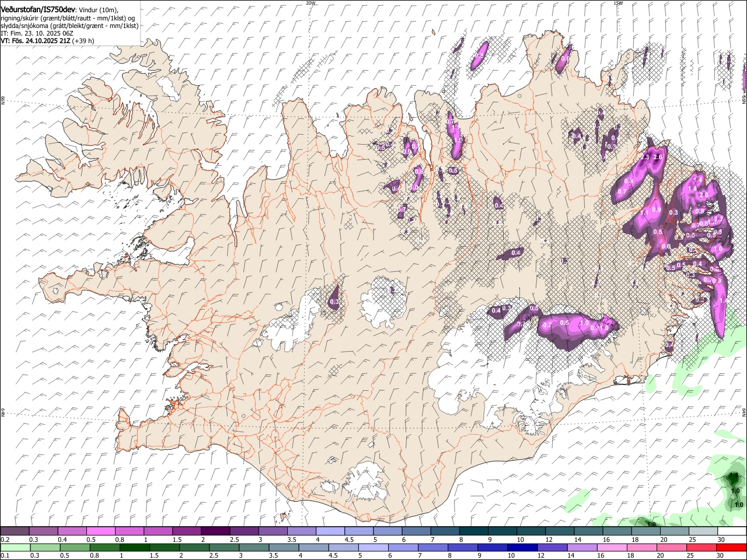Click the dark green 1–1.5 swatch in lower legend
747x560 pixels.
pyautogui.click(x=134, y=548)
